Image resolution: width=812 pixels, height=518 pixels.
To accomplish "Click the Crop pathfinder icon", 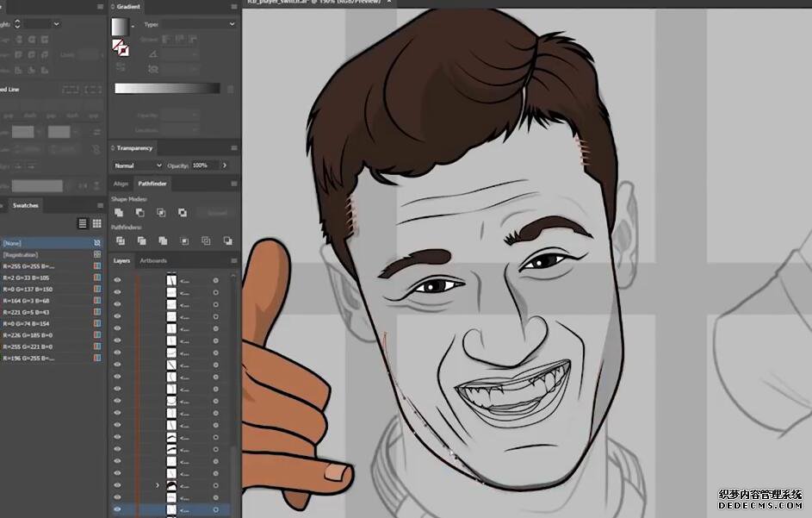I will 184,240.
